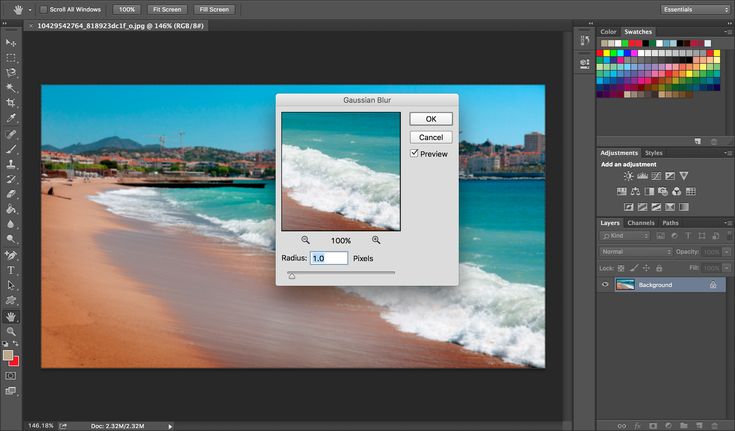Zoom in the Gaussian Blur preview
735x431 pixels.
point(376,240)
